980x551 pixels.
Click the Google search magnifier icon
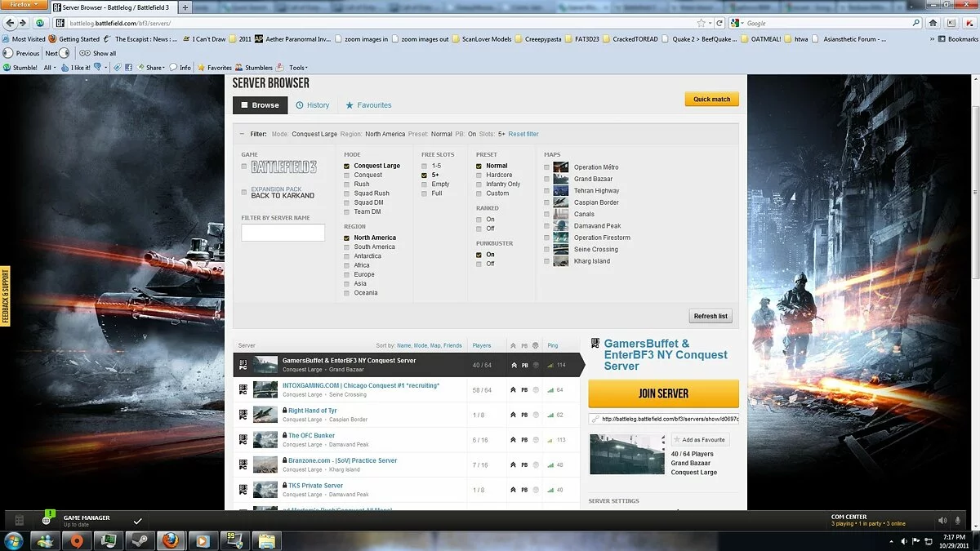coord(915,23)
